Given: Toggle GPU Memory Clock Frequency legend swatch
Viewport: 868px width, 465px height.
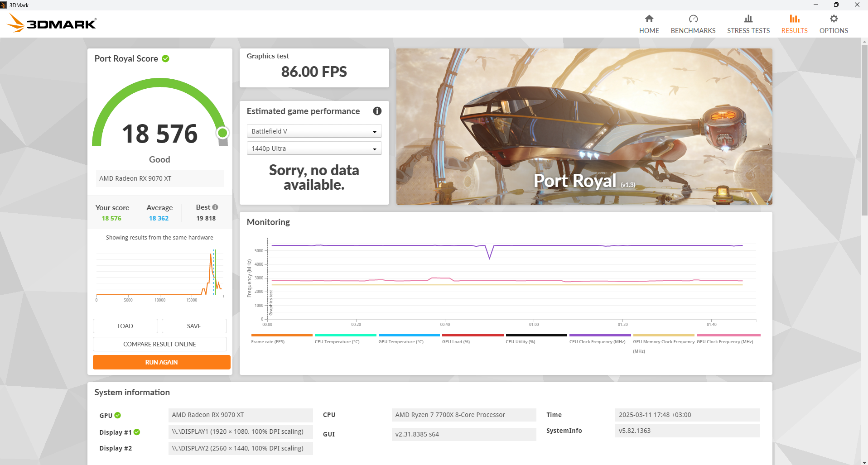Looking at the screenshot, I should pos(664,336).
